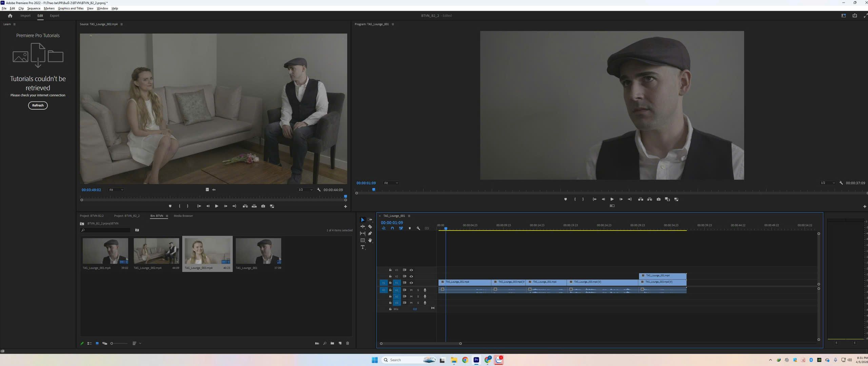Toggle lock on V3 track
The height and width of the screenshot is (366, 868).
point(390,270)
